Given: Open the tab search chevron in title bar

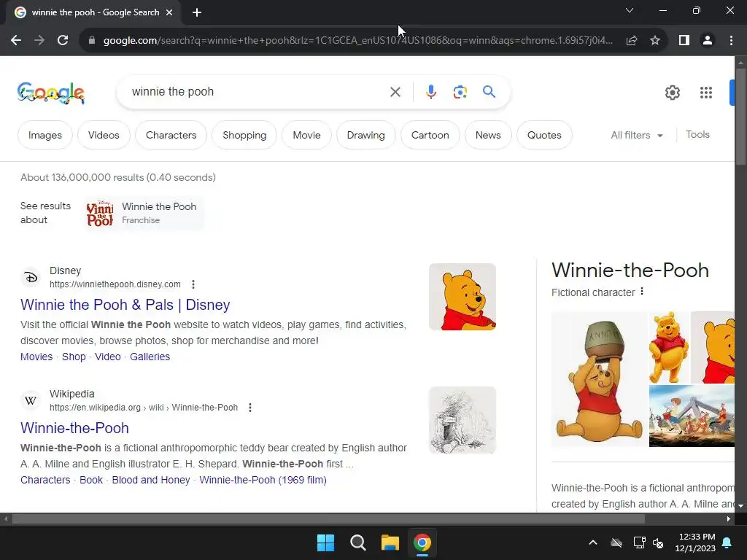Looking at the screenshot, I should [630, 10].
